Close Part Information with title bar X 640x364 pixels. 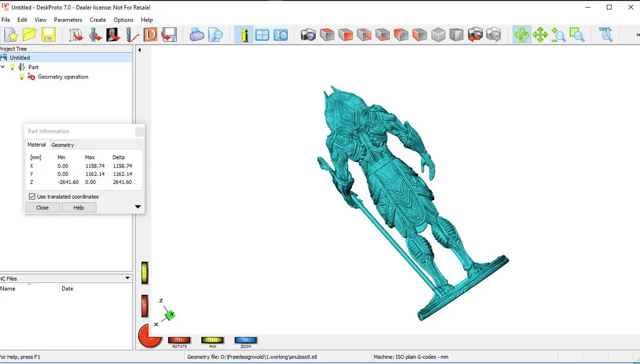(140, 131)
